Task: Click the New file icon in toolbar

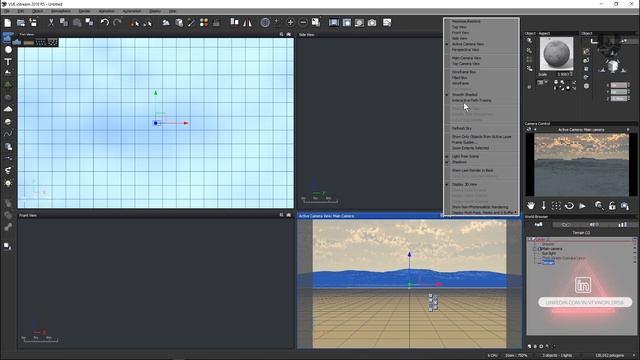Action: [x=8, y=22]
